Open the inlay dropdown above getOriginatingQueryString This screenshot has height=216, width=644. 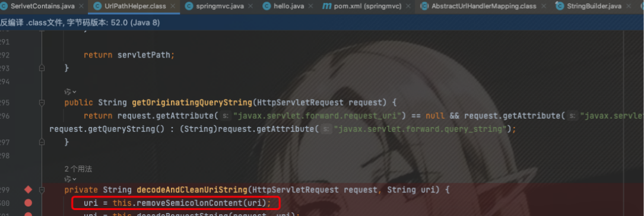pyautogui.click(x=71, y=91)
